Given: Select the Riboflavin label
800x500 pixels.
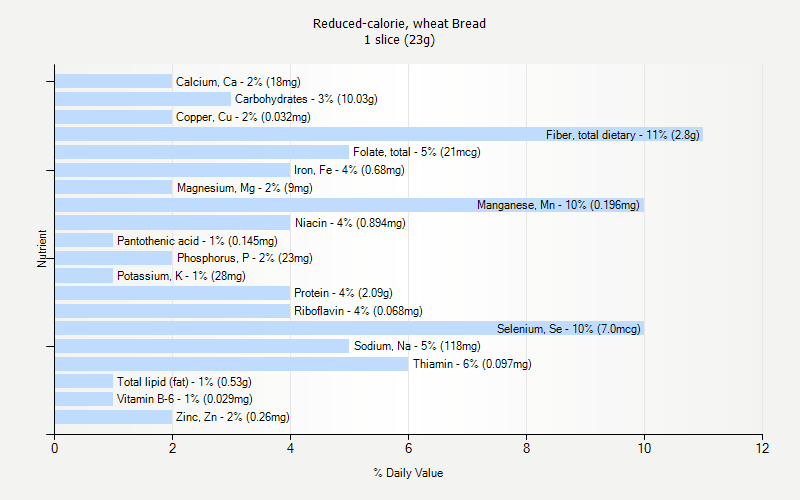Looking at the screenshot, I should (x=358, y=311).
